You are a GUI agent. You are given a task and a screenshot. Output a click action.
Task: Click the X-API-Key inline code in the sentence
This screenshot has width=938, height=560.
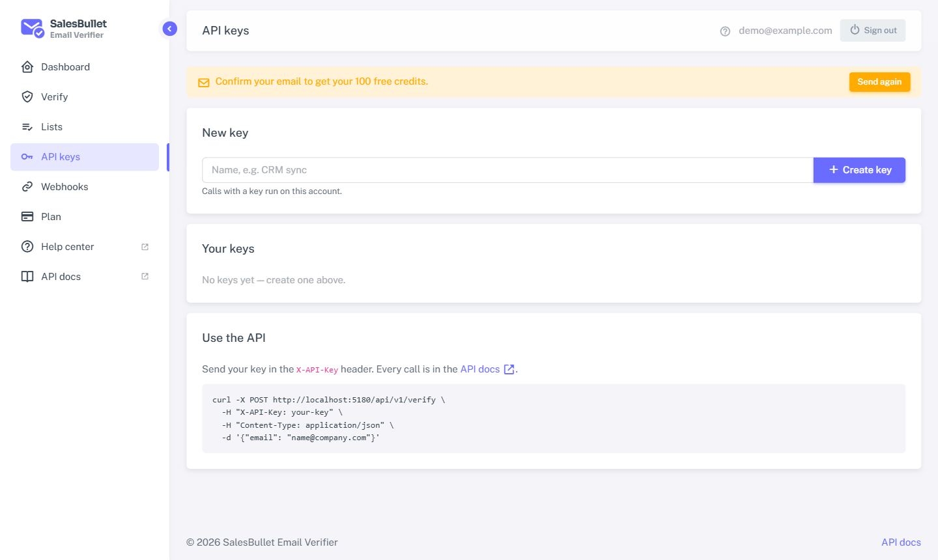(317, 370)
